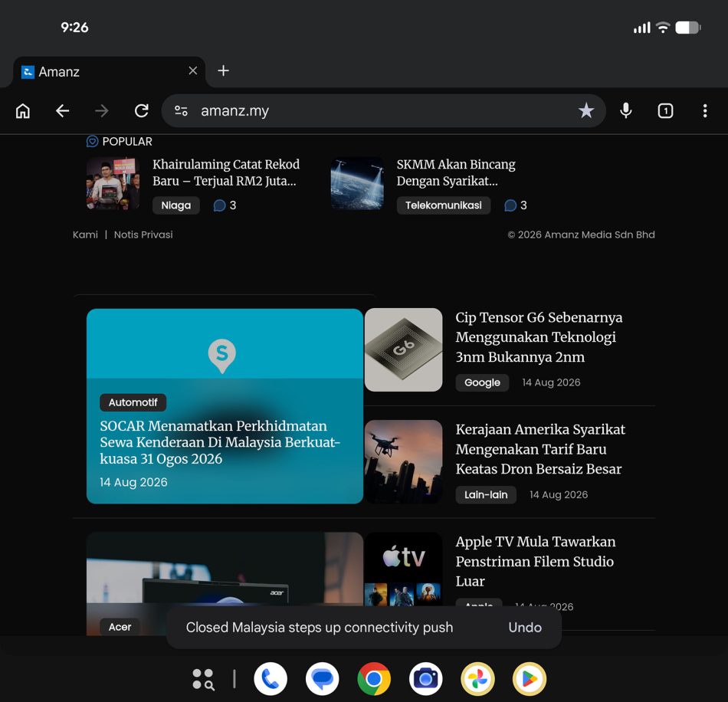Viewport: 728px width, 702px height.
Task: Open the Notis Privasi footer link
Action: [x=143, y=235]
